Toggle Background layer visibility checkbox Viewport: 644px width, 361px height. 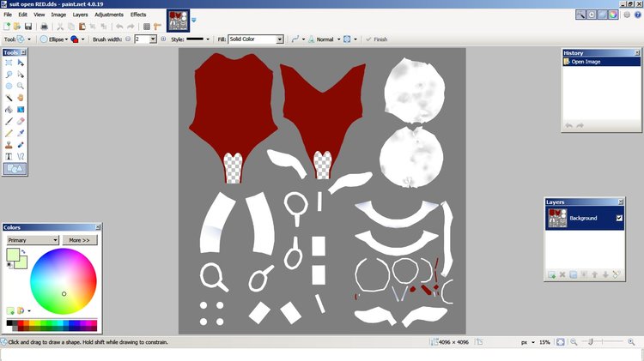click(619, 219)
